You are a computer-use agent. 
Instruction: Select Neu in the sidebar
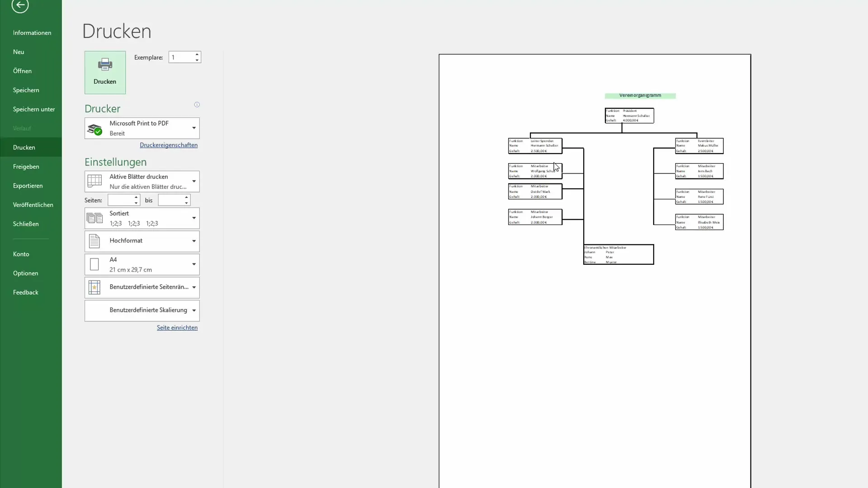click(x=31, y=52)
